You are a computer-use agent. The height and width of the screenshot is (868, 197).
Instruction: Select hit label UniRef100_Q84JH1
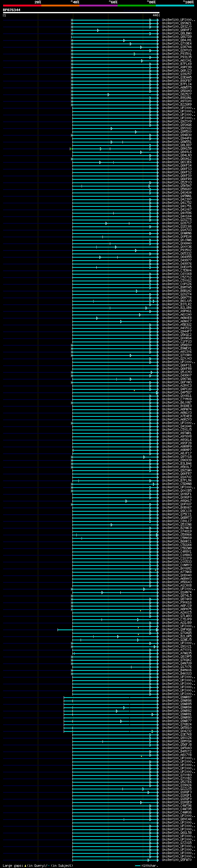point(176,40)
